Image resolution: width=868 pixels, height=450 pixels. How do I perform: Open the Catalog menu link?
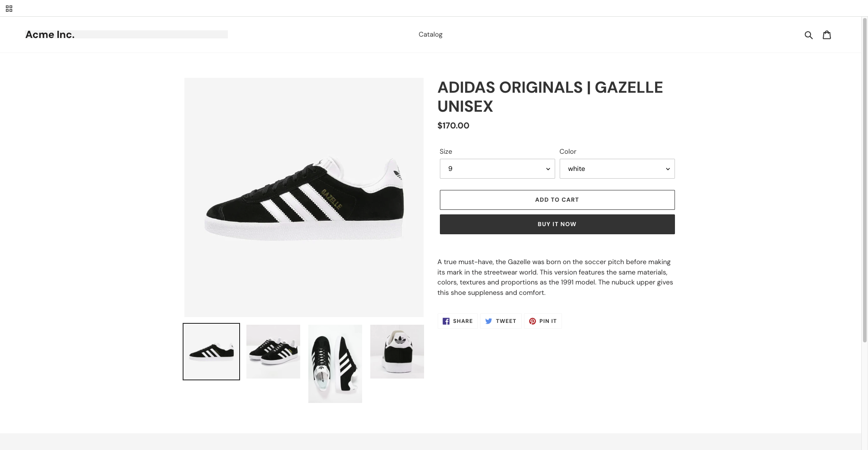click(430, 34)
